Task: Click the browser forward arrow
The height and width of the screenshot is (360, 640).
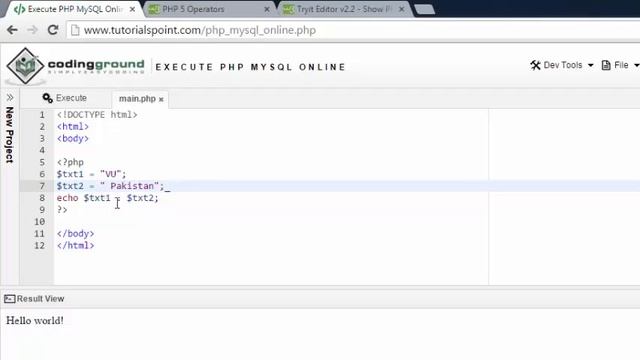Action: pyautogui.click(x=32, y=30)
